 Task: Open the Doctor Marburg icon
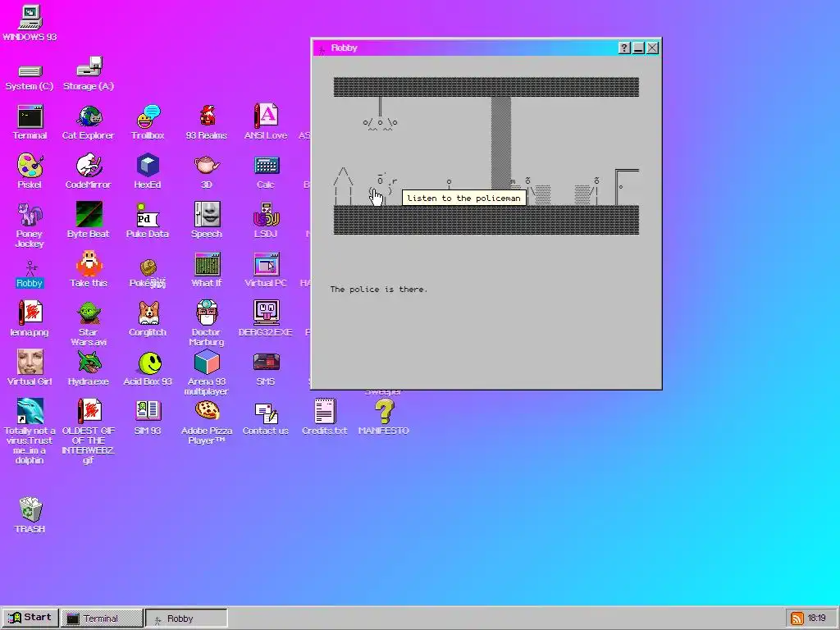(x=206, y=323)
